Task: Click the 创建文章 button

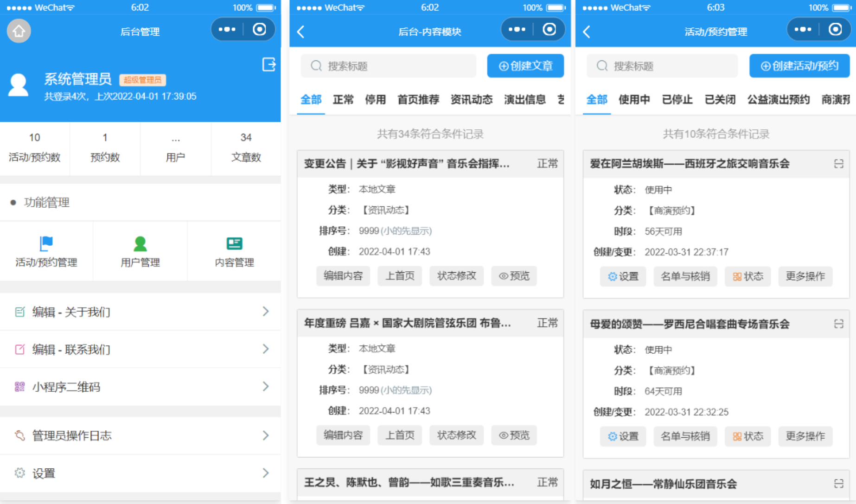Action: [525, 66]
